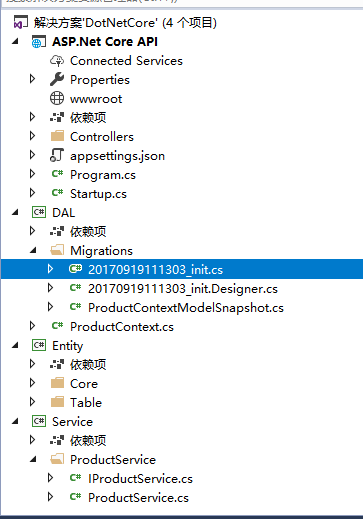Click the Entity project dependencies icon

click(x=57, y=364)
